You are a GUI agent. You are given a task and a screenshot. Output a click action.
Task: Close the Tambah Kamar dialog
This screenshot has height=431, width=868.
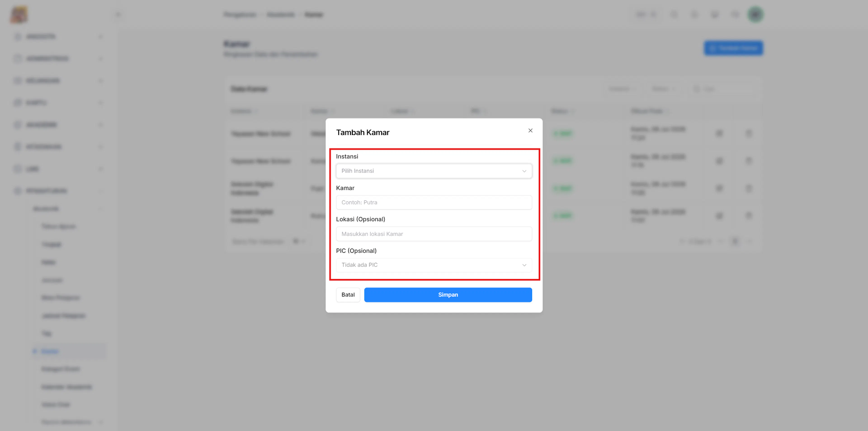(530, 130)
